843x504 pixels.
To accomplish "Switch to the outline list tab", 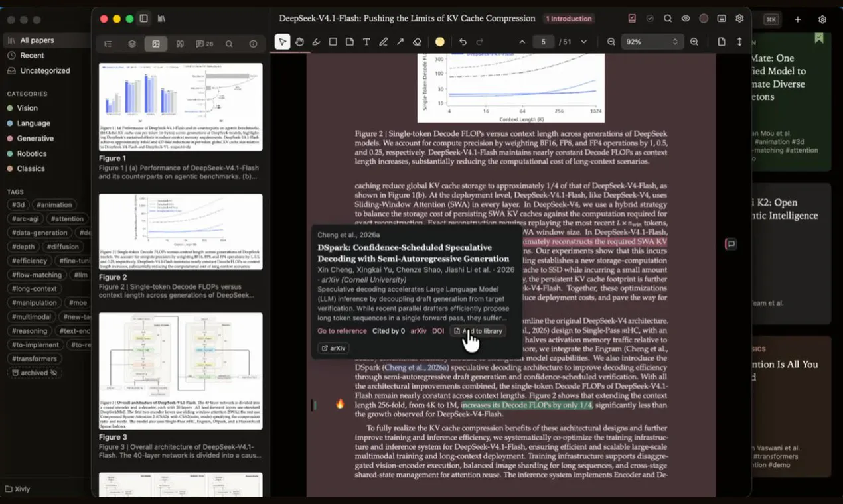I will (x=108, y=44).
